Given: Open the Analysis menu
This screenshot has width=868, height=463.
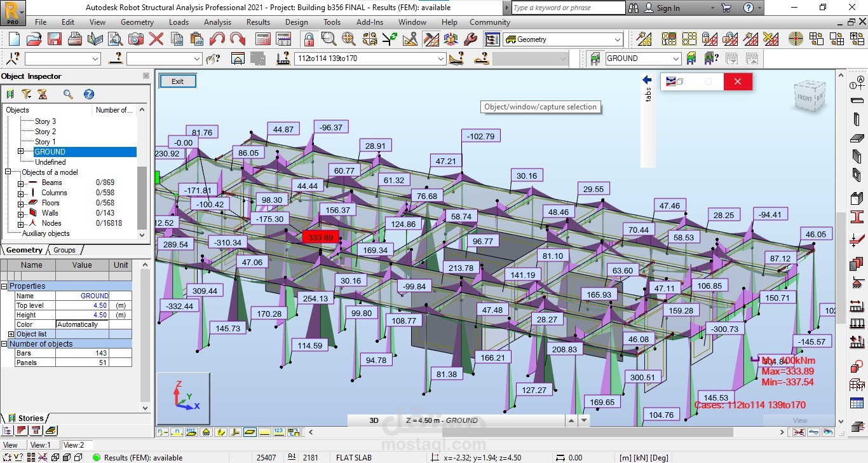Looking at the screenshot, I should tap(217, 22).
